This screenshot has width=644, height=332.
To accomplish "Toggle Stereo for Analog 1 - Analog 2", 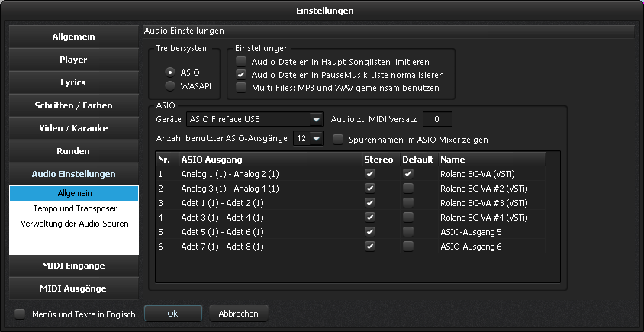I will pyautogui.click(x=370, y=174).
